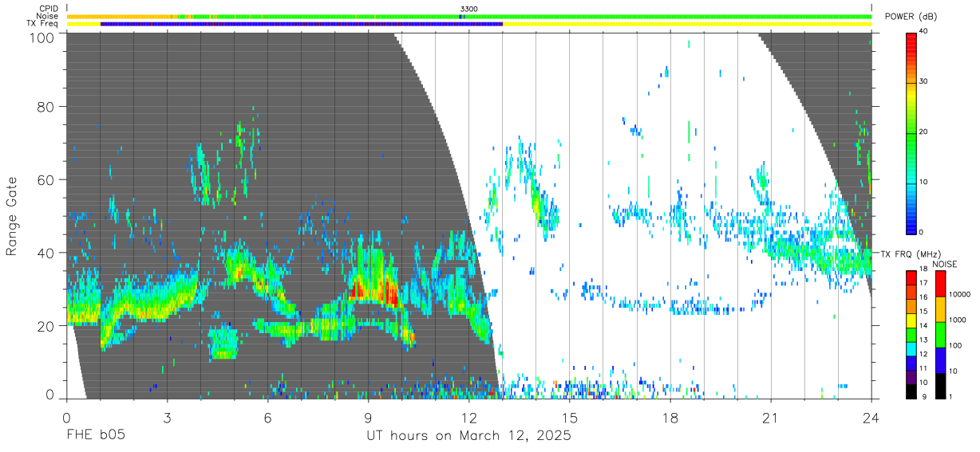Screen dimensions: 980x452
Task: Click the black bottom segment of TX FRQ color bar
Action: pos(912,391)
